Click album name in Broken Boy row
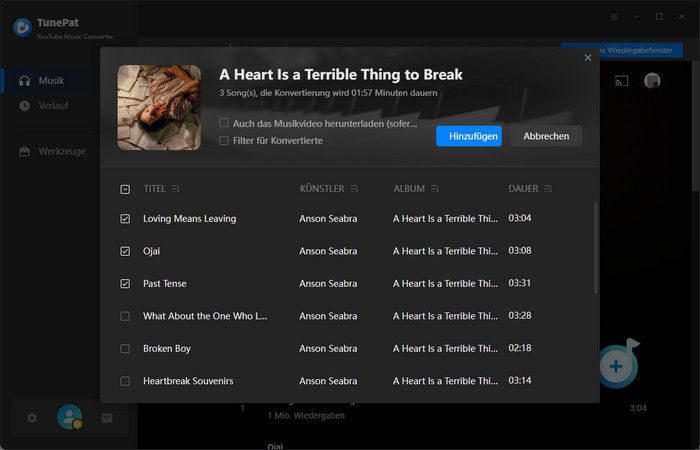The height and width of the screenshot is (450, 700). pyautogui.click(x=445, y=349)
